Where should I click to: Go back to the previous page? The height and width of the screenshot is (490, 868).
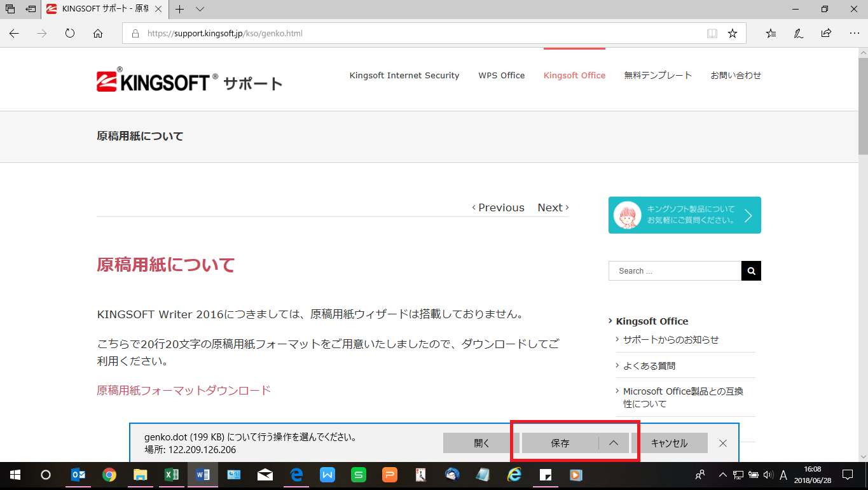point(14,33)
